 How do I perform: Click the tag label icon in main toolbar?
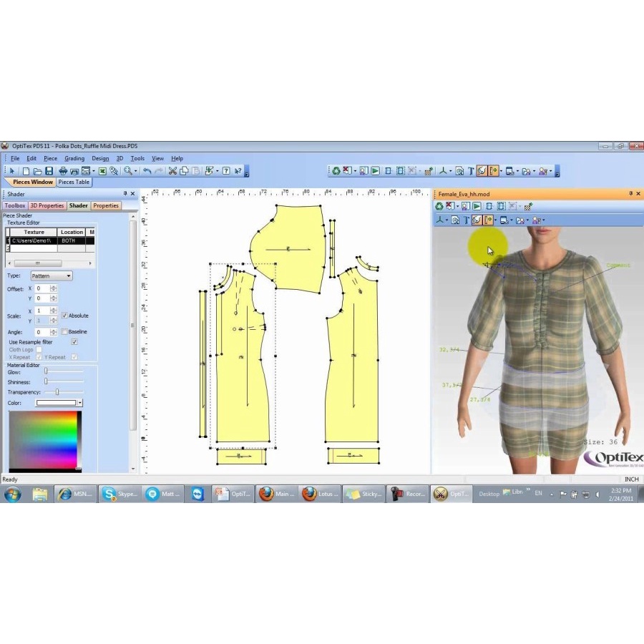[114, 171]
